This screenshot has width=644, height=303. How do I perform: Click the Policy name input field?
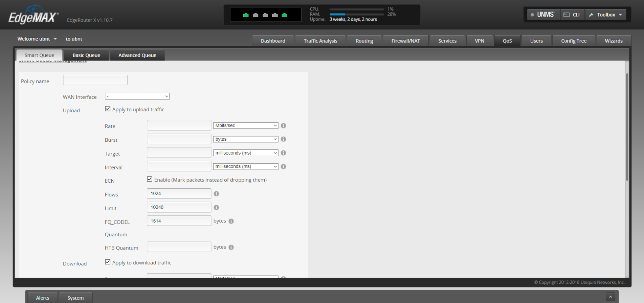point(95,80)
